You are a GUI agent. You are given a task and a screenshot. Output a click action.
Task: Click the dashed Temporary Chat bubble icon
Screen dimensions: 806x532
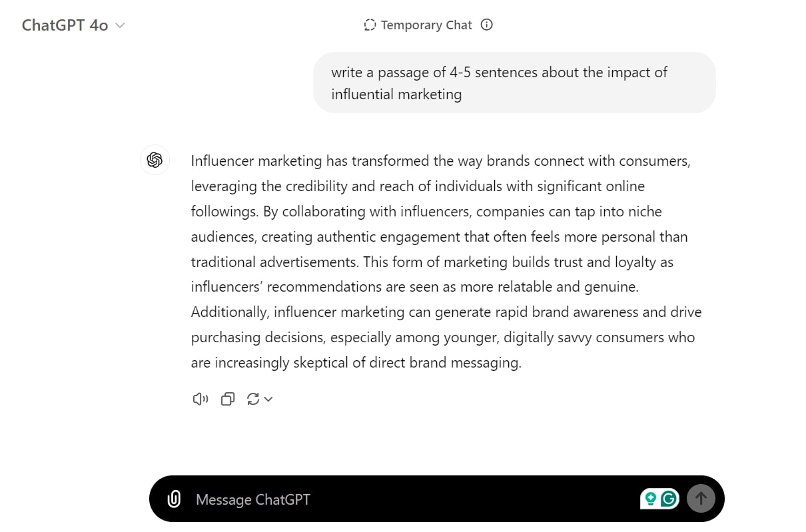pos(370,25)
